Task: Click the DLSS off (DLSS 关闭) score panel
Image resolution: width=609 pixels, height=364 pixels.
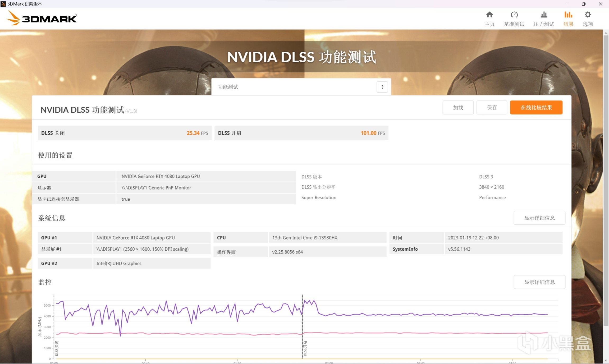Action: pos(124,133)
